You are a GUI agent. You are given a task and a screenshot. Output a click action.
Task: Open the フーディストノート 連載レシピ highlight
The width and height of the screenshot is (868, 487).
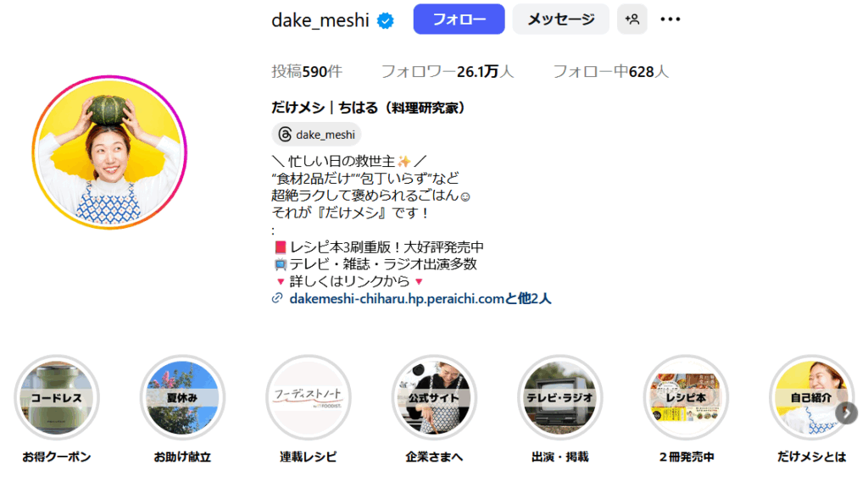coord(309,397)
